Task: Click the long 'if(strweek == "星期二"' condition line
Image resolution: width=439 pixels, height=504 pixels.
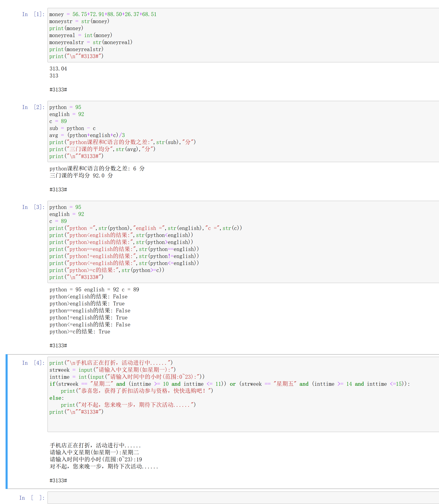Action: click(x=229, y=384)
